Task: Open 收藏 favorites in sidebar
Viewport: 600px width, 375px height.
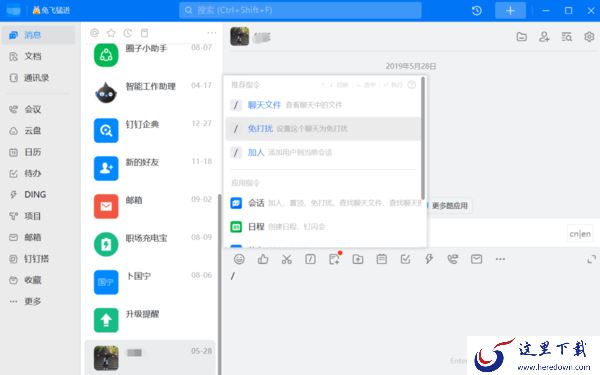Action: 38,280
